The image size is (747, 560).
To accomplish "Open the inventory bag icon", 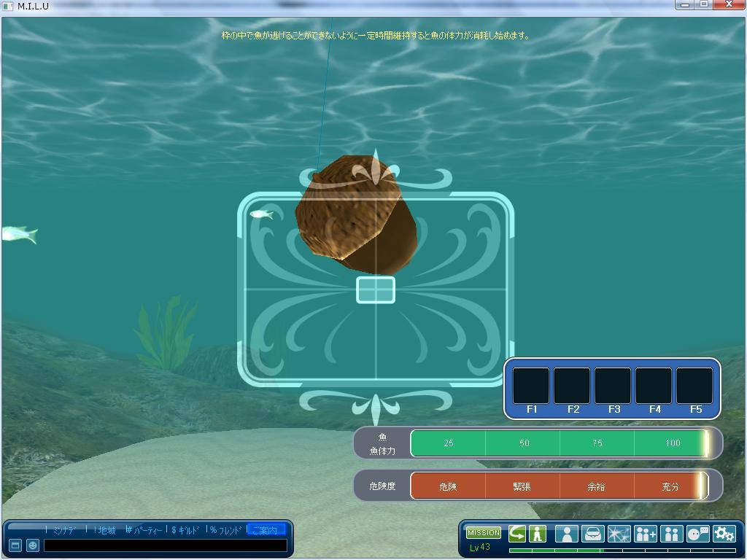I will pos(592,534).
